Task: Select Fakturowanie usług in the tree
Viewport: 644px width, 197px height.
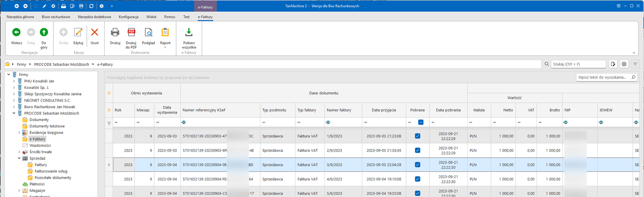Action: [x=51, y=171]
